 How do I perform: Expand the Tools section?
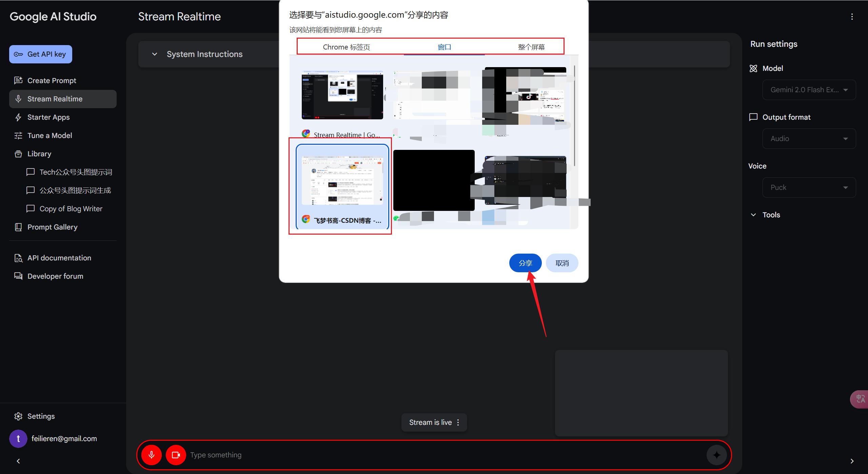771,215
